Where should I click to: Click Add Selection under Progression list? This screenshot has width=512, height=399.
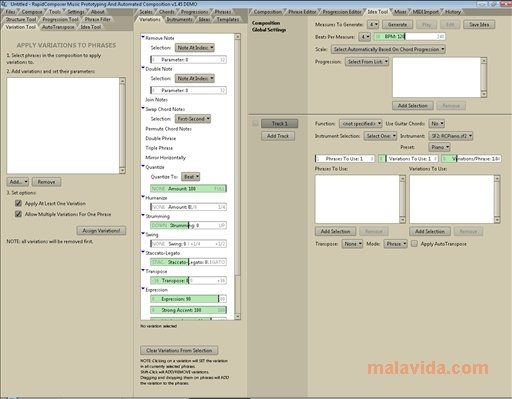(x=413, y=106)
